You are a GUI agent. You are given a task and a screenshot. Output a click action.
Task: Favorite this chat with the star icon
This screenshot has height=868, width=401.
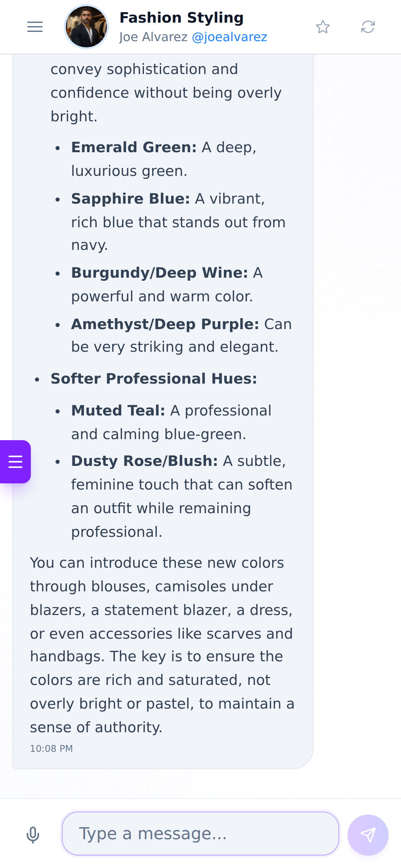[323, 27]
